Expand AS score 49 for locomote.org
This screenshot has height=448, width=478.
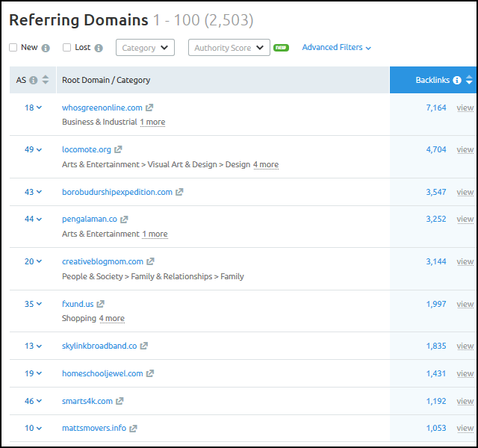(x=33, y=149)
